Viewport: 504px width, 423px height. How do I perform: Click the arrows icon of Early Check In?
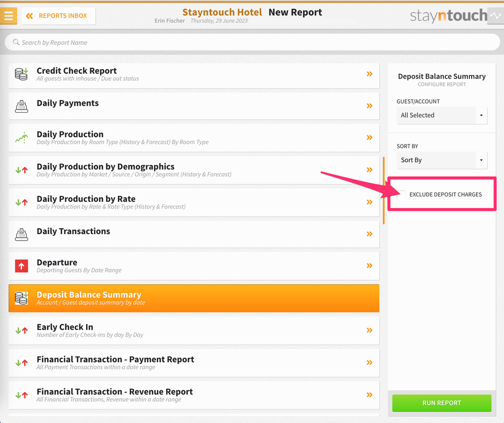point(21,331)
